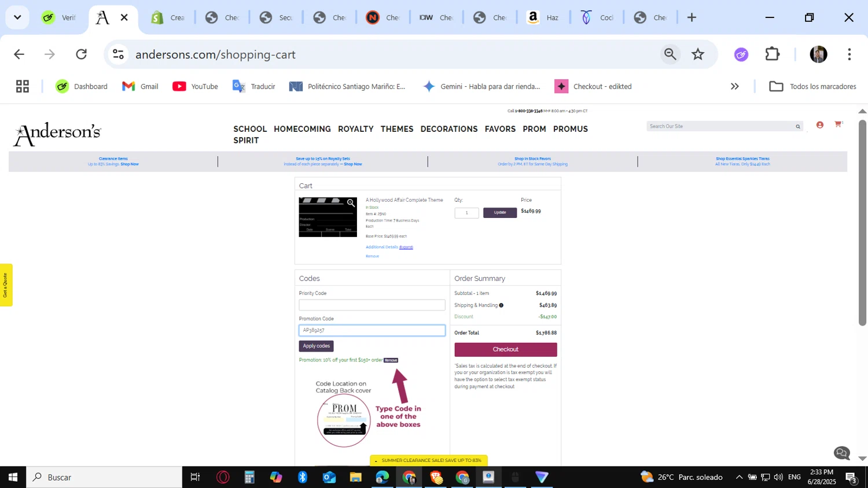Screen dimensions: 868x488
Task: Switch to the Amazon Haz tab
Action: [543, 18]
